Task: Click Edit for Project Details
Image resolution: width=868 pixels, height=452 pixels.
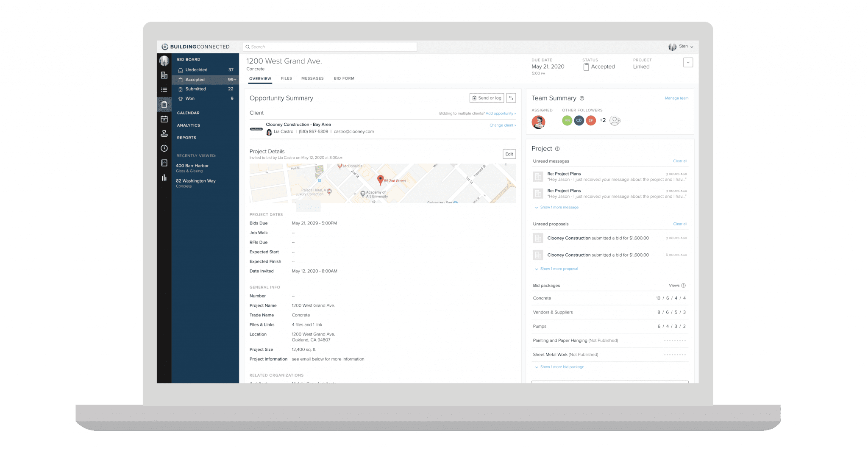Action: point(509,154)
